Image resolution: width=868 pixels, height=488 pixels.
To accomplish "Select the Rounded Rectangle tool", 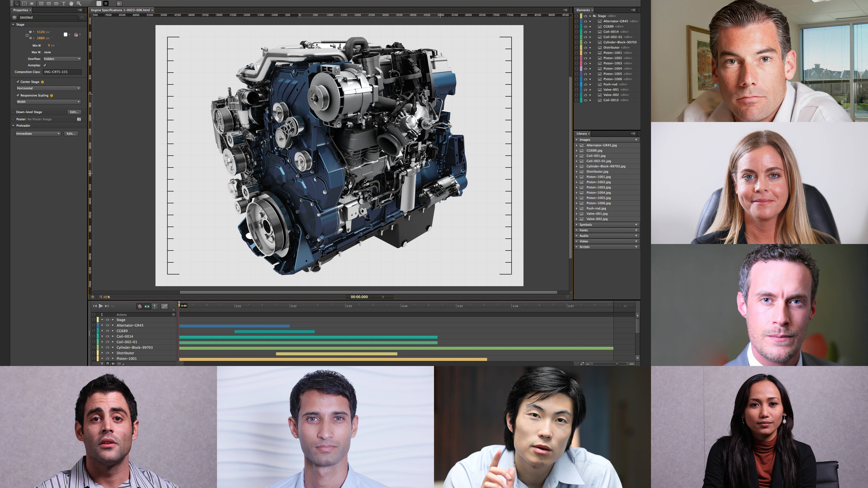I will pyautogui.click(x=48, y=3).
